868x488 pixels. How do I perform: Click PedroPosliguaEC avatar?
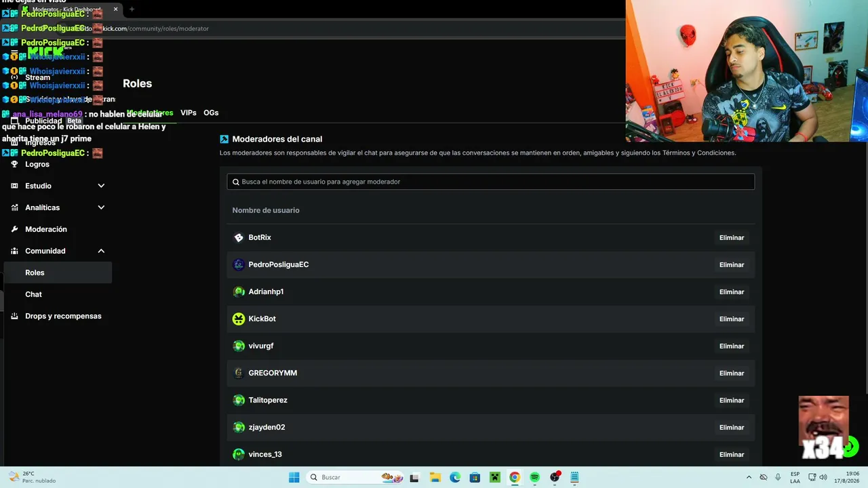tap(239, 264)
